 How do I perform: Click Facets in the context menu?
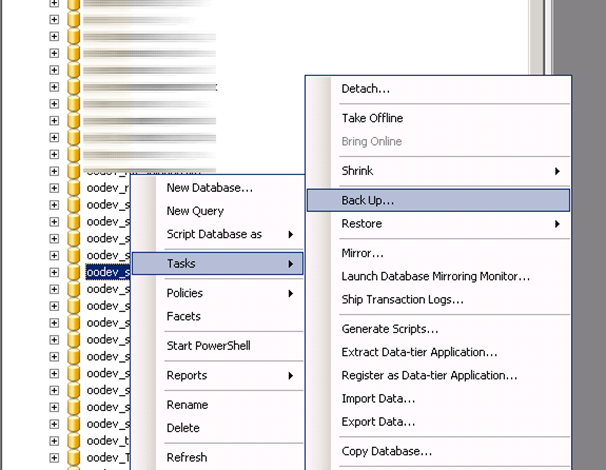pos(218,316)
